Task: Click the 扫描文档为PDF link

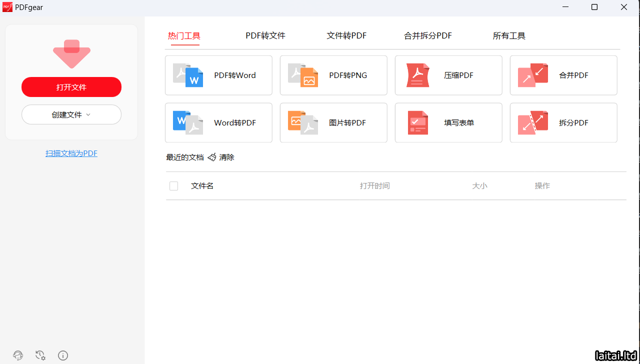Action: (x=71, y=153)
